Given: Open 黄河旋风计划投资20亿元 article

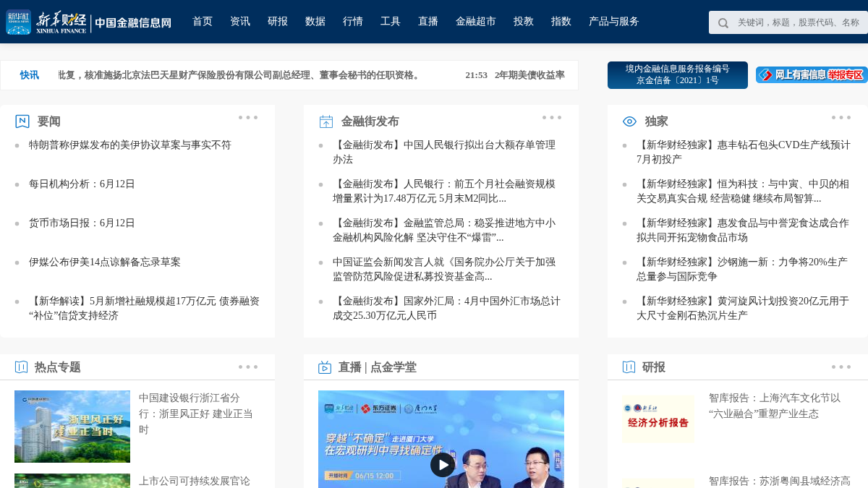Looking at the screenshot, I should [x=743, y=309].
